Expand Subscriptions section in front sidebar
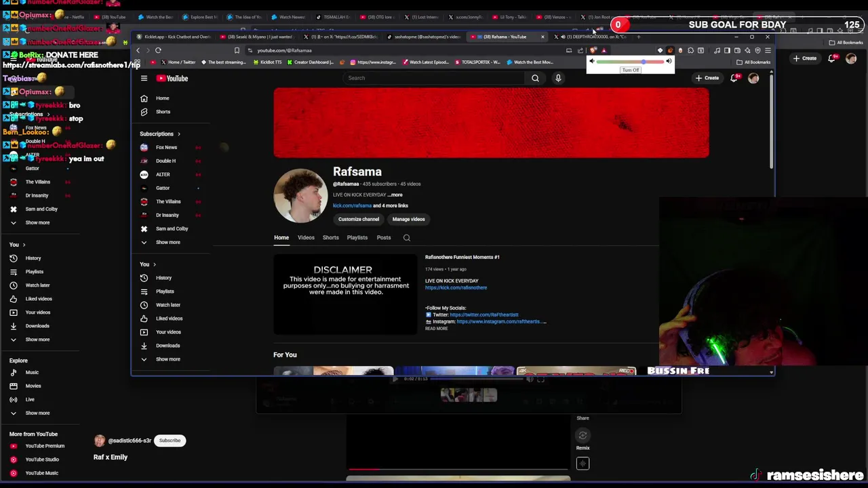Screen dimensions: 868x488 (x=160, y=134)
